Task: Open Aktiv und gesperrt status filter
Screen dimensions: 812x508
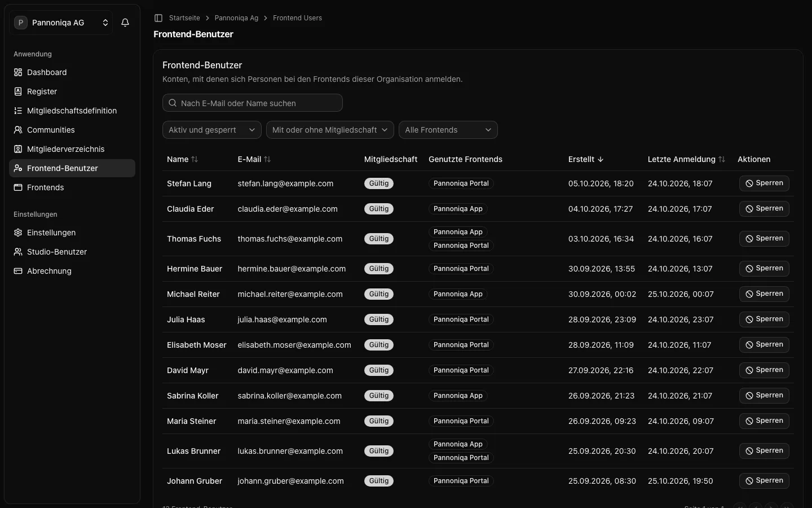Action: coord(212,130)
